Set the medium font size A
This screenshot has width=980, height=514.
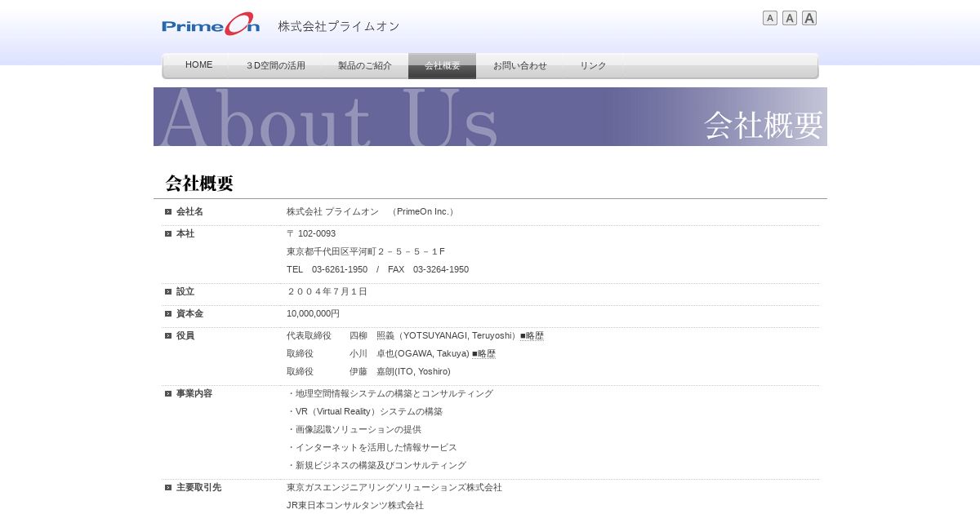pyautogui.click(x=790, y=18)
